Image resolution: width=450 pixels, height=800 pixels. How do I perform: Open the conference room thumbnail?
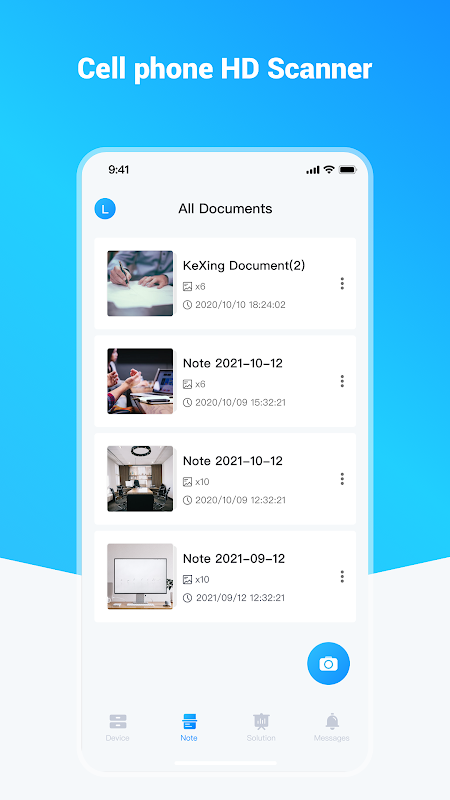140,479
